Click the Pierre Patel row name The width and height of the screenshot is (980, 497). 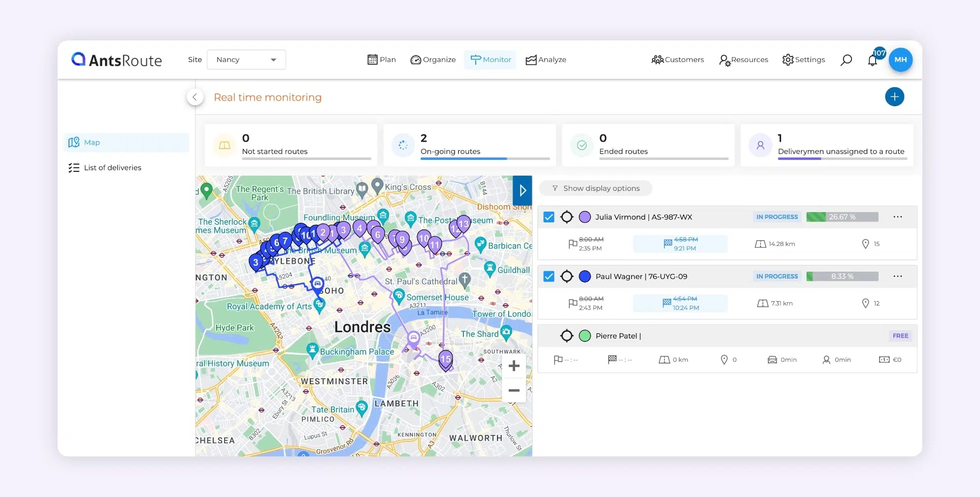click(618, 336)
